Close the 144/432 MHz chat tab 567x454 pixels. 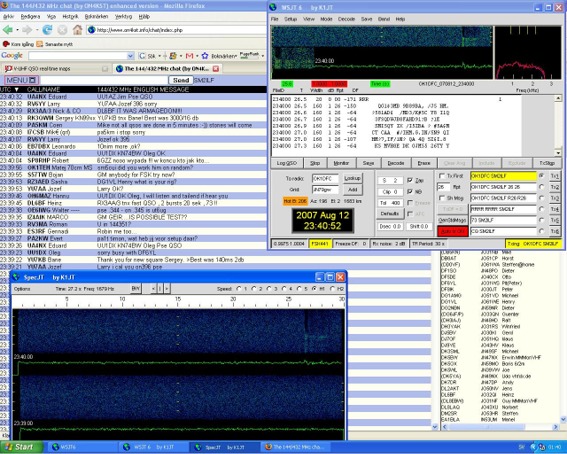(x=216, y=69)
